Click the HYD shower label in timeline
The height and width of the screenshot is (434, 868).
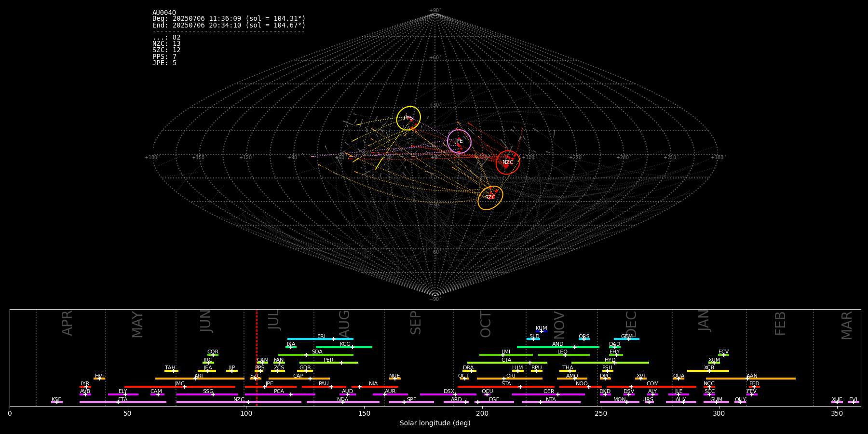(610, 360)
